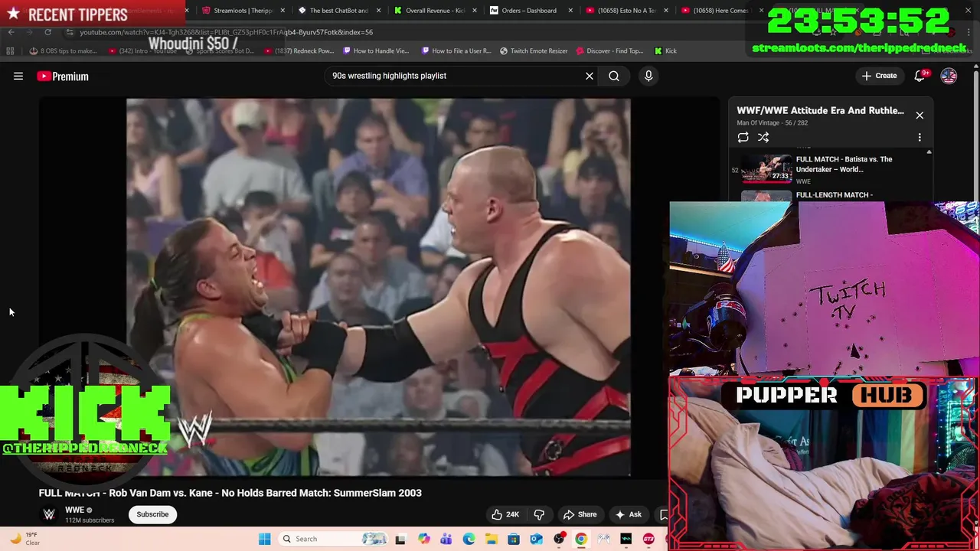
Task: Open Twitch Emote Resizer bookmark
Action: (x=534, y=51)
